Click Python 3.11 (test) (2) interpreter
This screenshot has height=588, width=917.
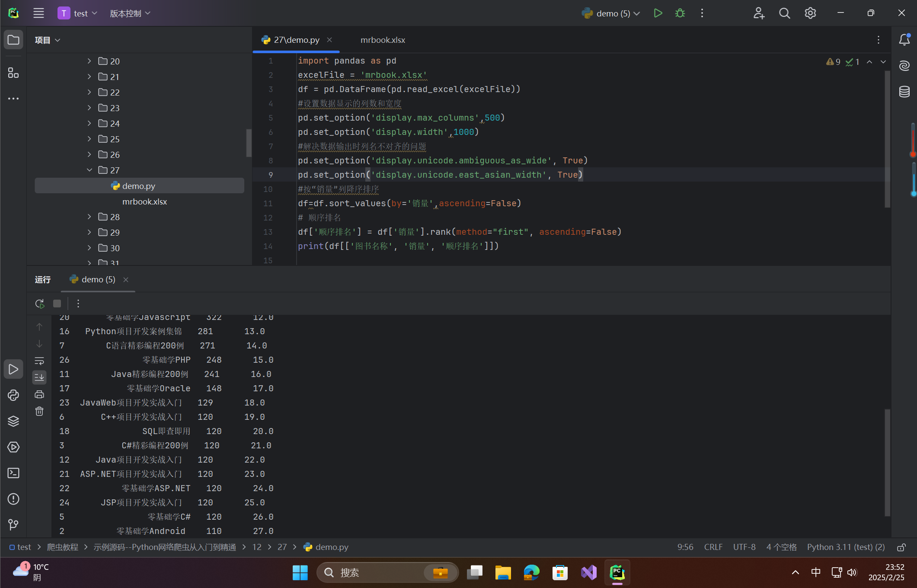point(846,547)
